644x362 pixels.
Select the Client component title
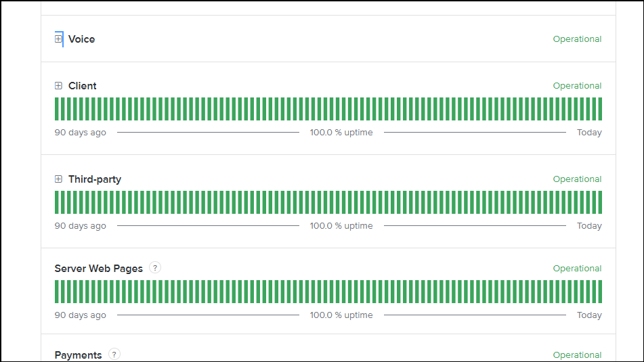(82, 86)
